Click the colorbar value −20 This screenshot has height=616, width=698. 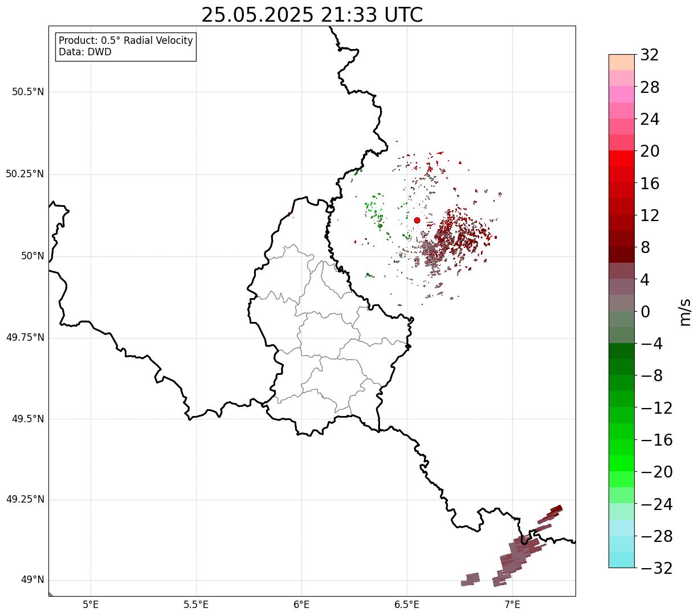tap(656, 472)
